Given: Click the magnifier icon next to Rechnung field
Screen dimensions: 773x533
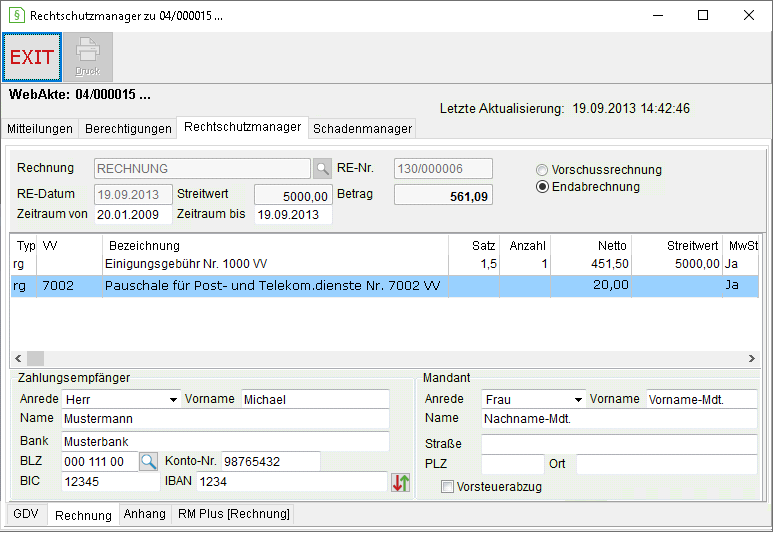Looking at the screenshot, I should point(322,169).
